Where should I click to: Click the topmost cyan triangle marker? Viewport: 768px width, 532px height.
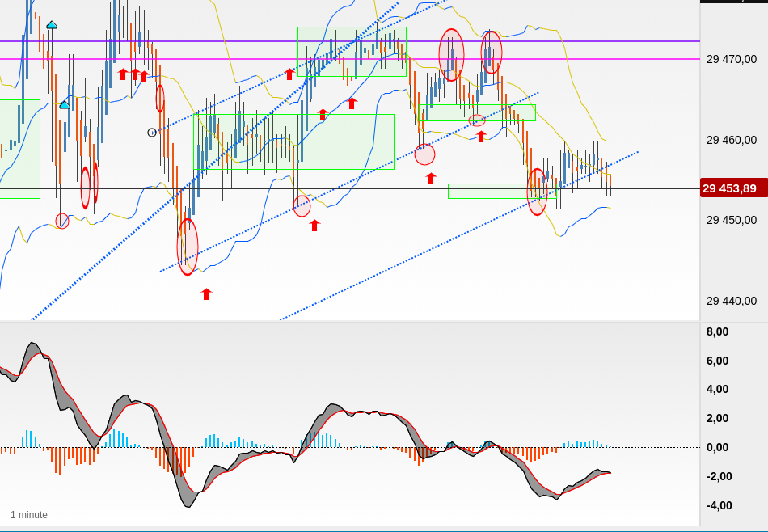(x=52, y=25)
